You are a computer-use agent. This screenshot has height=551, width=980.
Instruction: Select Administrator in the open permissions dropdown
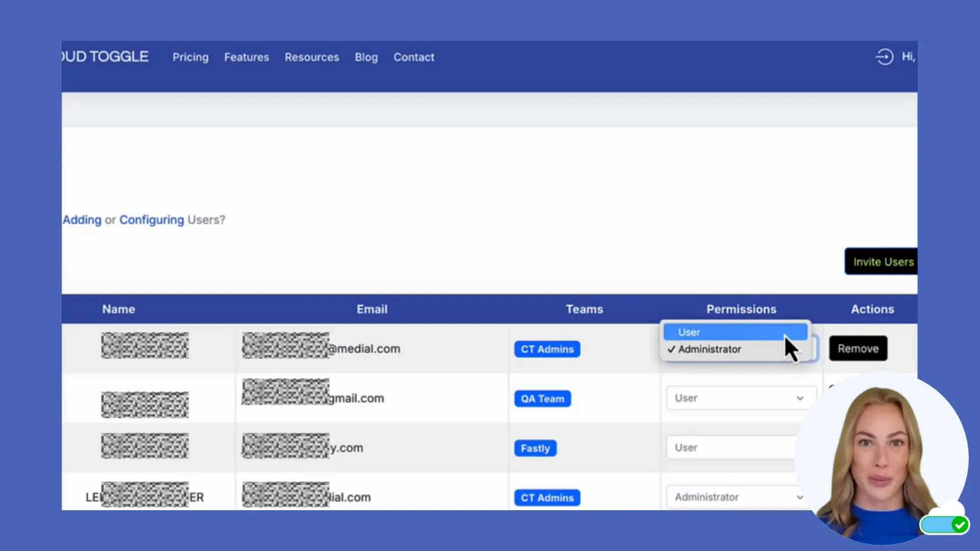(709, 349)
